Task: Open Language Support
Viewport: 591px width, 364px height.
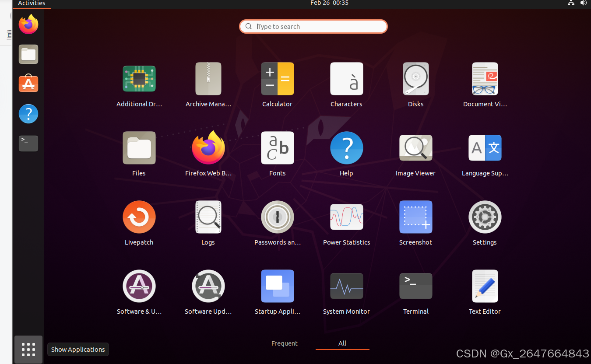Action: coord(485,148)
